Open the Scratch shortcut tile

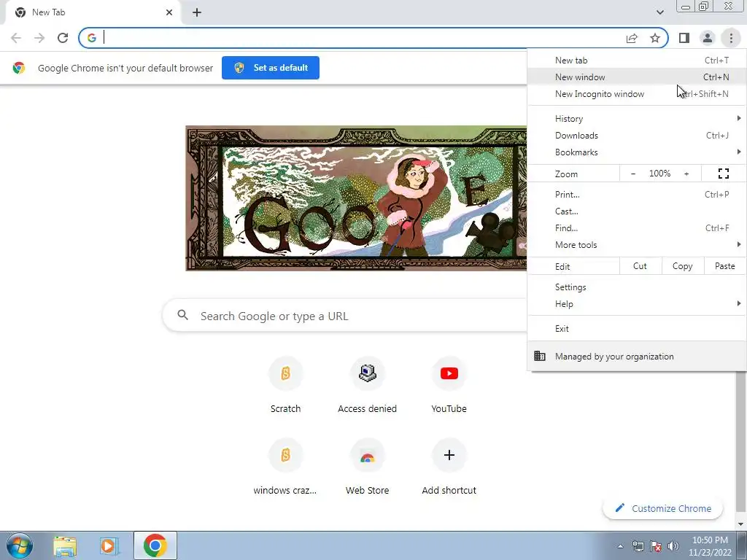pos(285,385)
